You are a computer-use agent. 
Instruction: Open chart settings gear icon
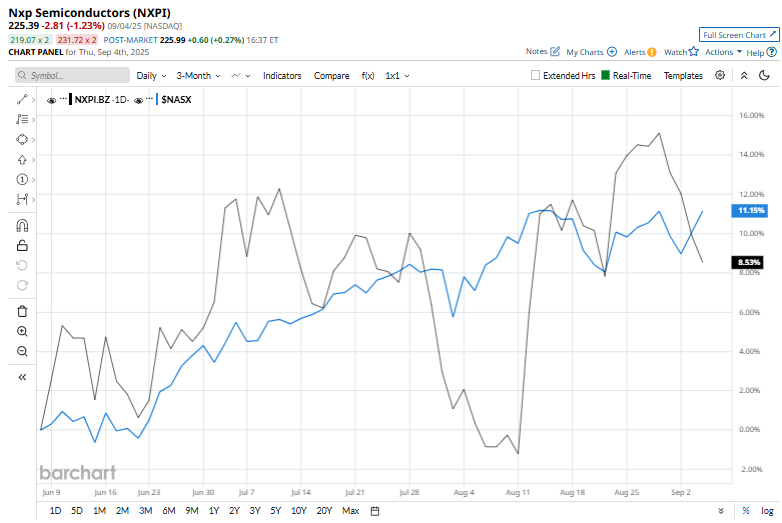pos(720,75)
